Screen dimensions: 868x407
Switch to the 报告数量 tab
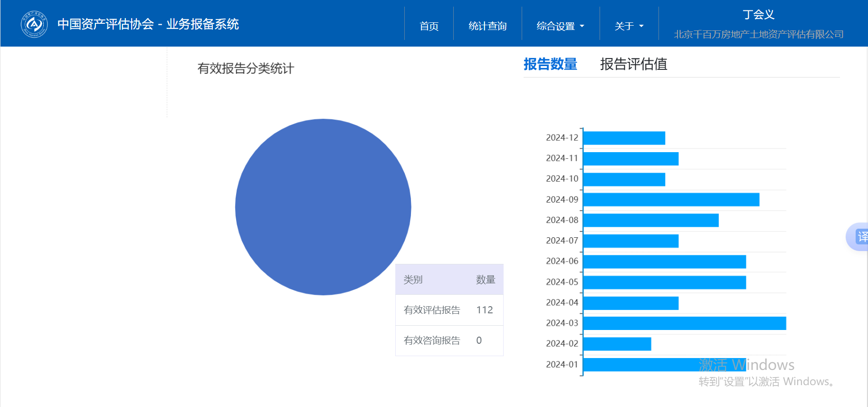550,64
